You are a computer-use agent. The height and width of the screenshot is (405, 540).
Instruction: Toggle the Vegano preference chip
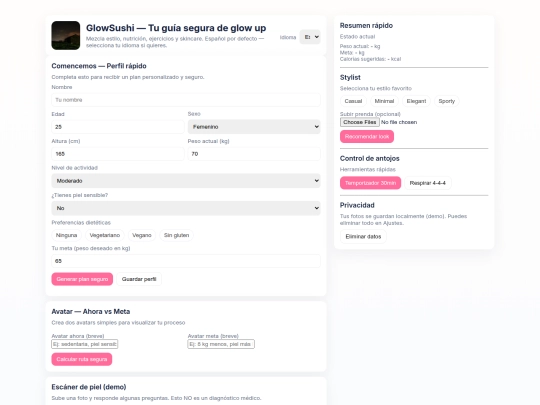pos(142,235)
